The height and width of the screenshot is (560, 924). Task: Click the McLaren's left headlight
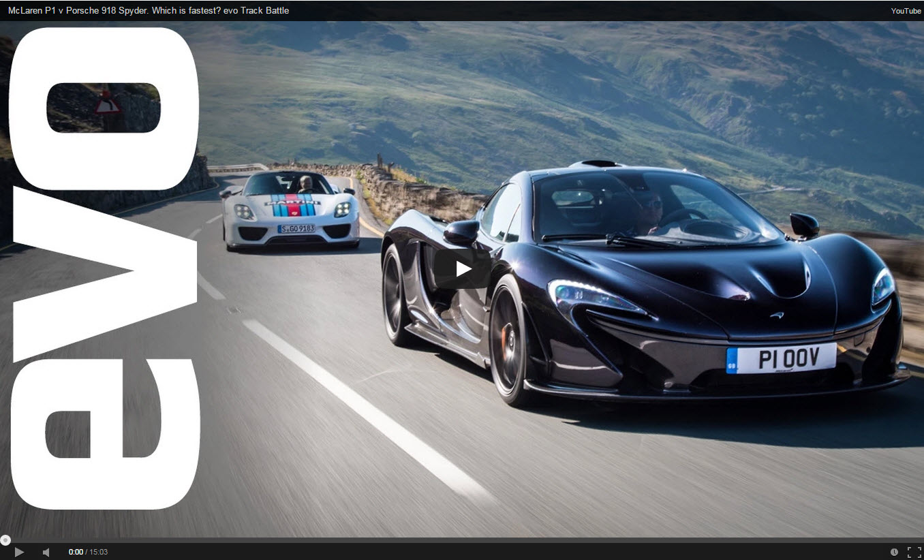(594, 298)
